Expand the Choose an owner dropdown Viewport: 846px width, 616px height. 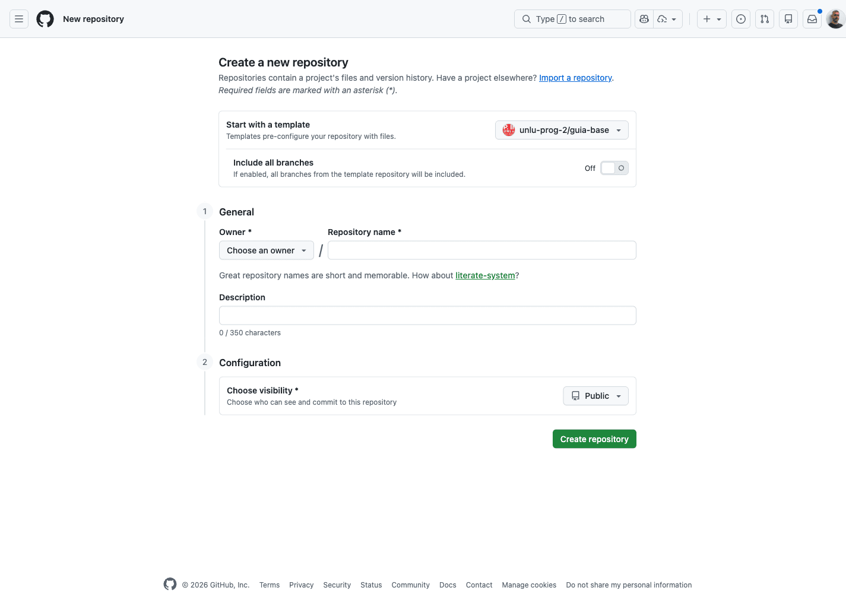click(x=266, y=250)
